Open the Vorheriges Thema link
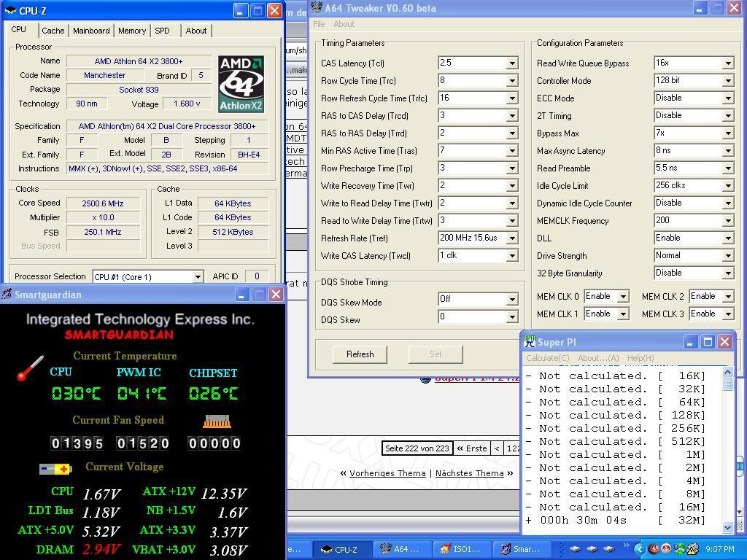Viewport: 747px width, 560px height. (387, 473)
